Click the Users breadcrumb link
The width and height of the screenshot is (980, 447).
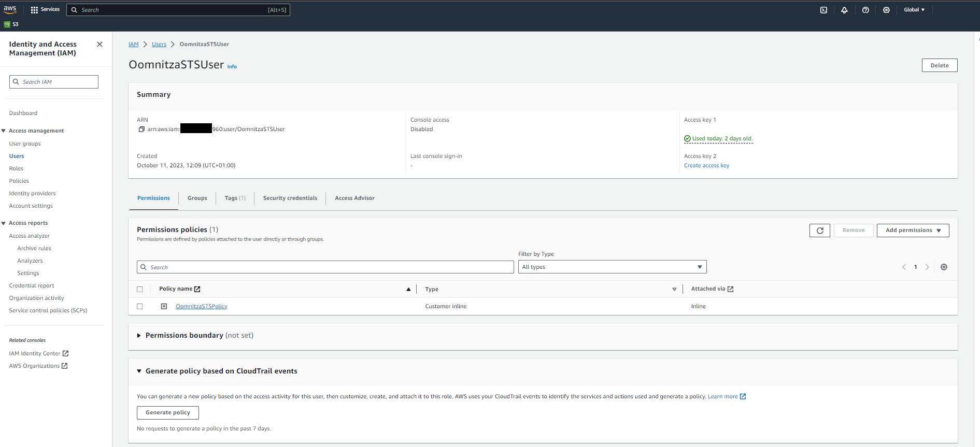pos(159,45)
